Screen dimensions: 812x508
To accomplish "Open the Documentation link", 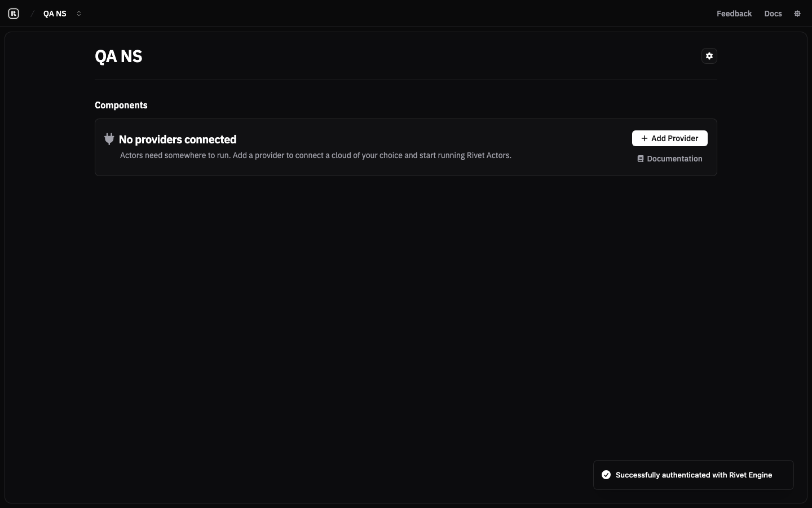I will coord(670,159).
